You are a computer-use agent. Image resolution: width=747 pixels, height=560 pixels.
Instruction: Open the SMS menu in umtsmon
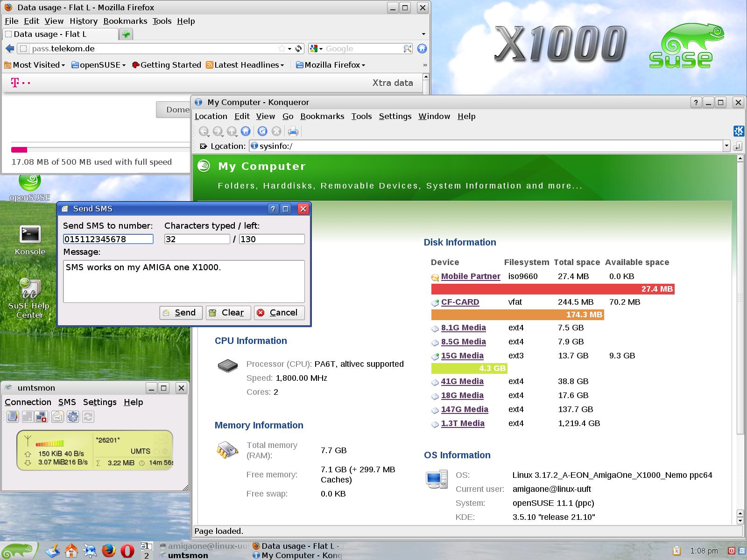[x=67, y=402]
